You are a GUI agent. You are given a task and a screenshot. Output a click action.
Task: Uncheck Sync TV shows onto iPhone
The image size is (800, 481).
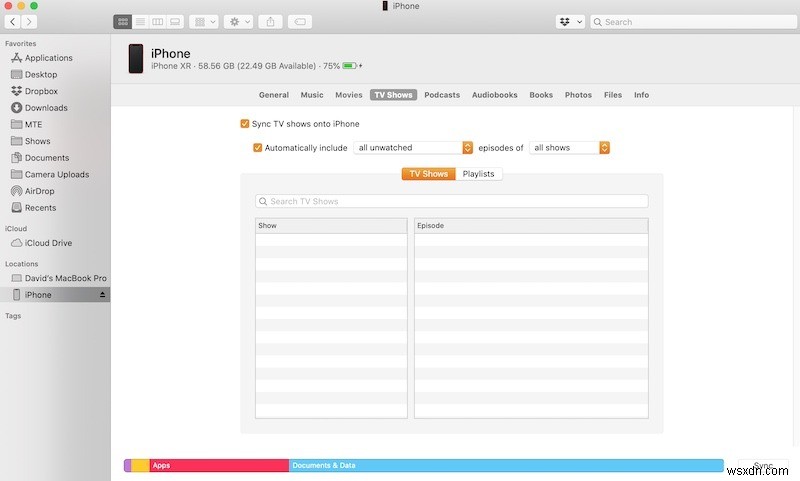coord(245,124)
